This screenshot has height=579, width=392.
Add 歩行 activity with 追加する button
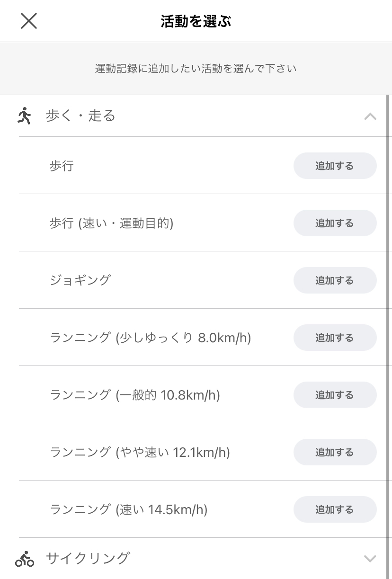click(x=335, y=166)
